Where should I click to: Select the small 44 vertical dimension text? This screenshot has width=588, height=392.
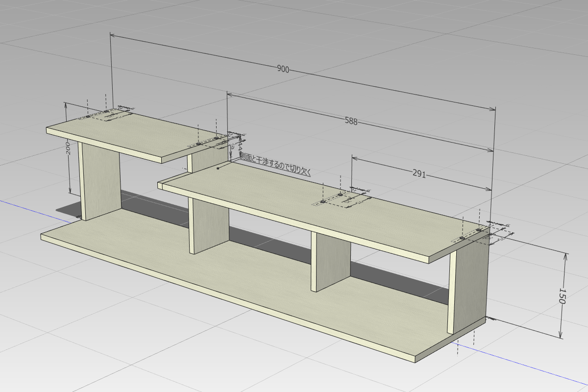(240, 146)
